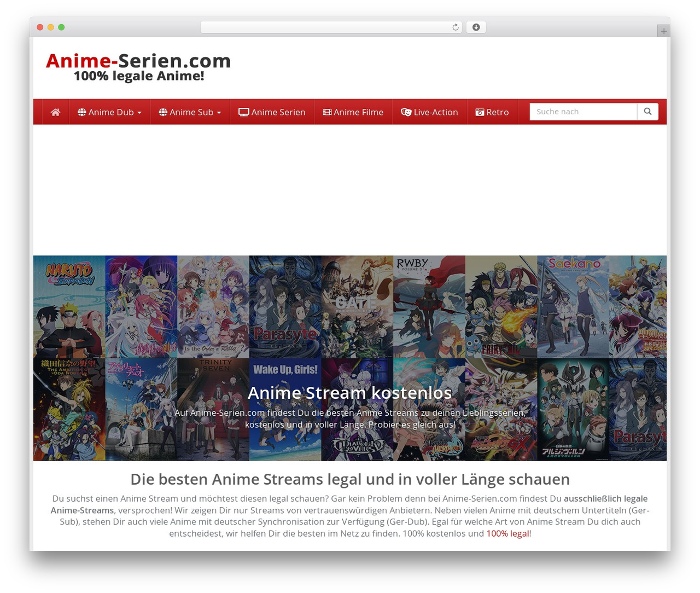Open the browser downloads icon
700x593 pixels.
[476, 27]
